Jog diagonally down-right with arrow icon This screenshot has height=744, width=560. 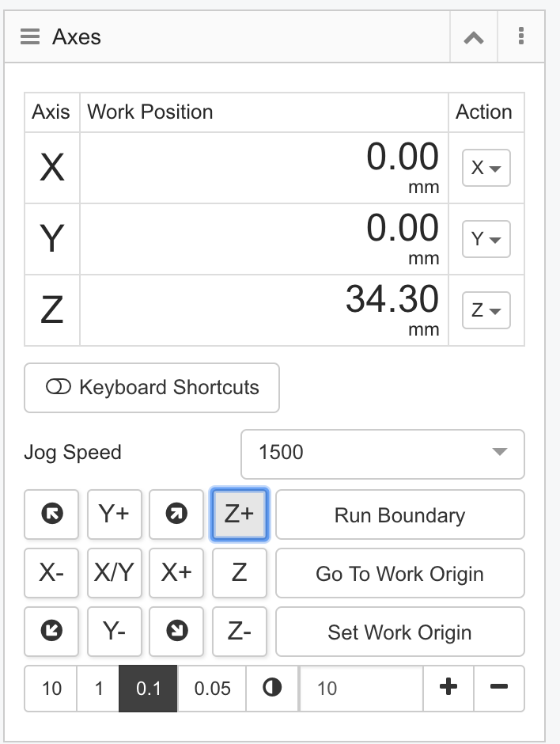(x=176, y=632)
